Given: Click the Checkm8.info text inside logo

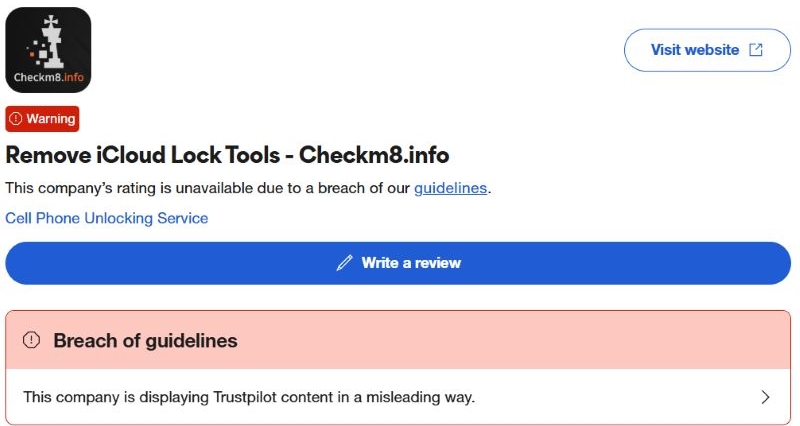Looking at the screenshot, I should click(47, 77).
